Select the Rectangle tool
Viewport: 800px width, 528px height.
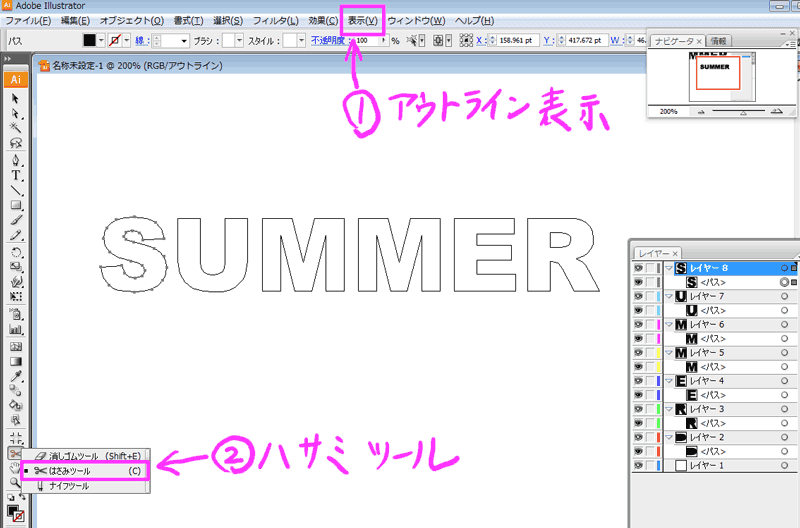[16, 205]
